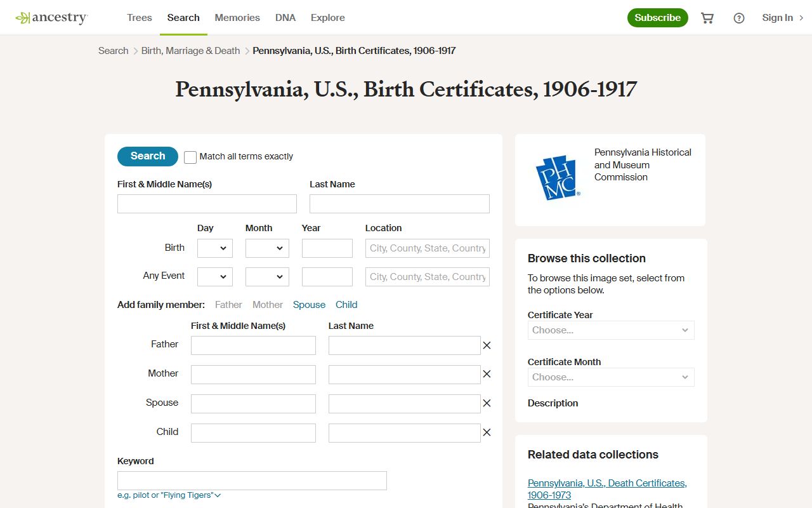
Task: Remove the Father row with its X icon
Action: (x=487, y=345)
